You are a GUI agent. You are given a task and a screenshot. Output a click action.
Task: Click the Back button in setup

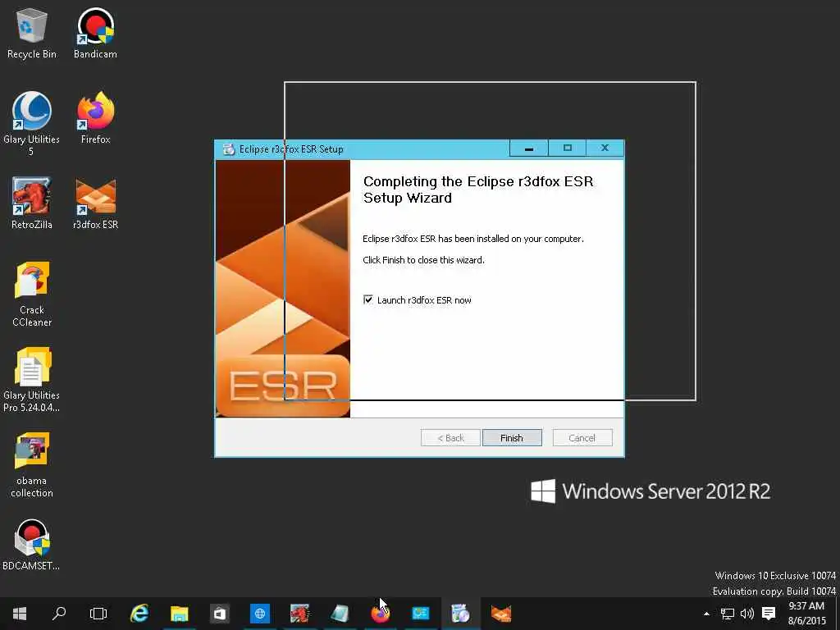pos(450,438)
